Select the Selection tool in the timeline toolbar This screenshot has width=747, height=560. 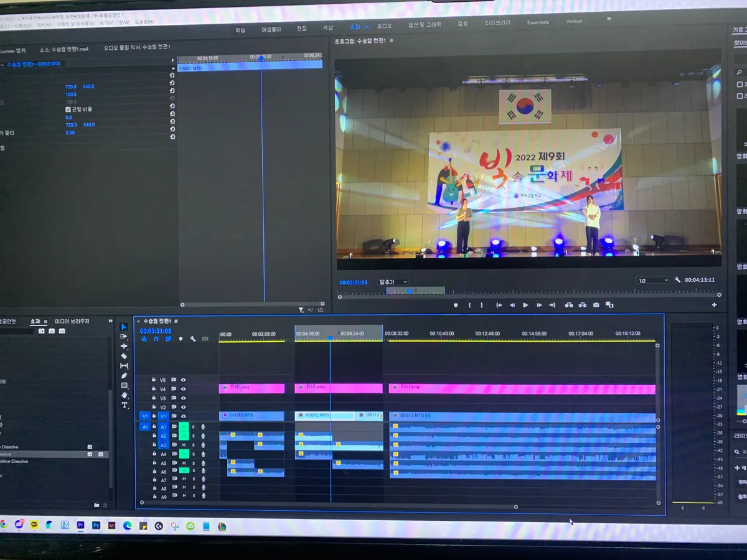tap(123, 327)
